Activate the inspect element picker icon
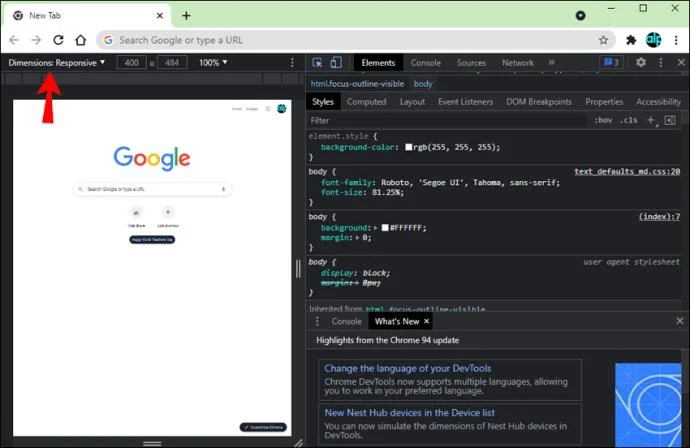The image size is (690, 448). (317, 62)
